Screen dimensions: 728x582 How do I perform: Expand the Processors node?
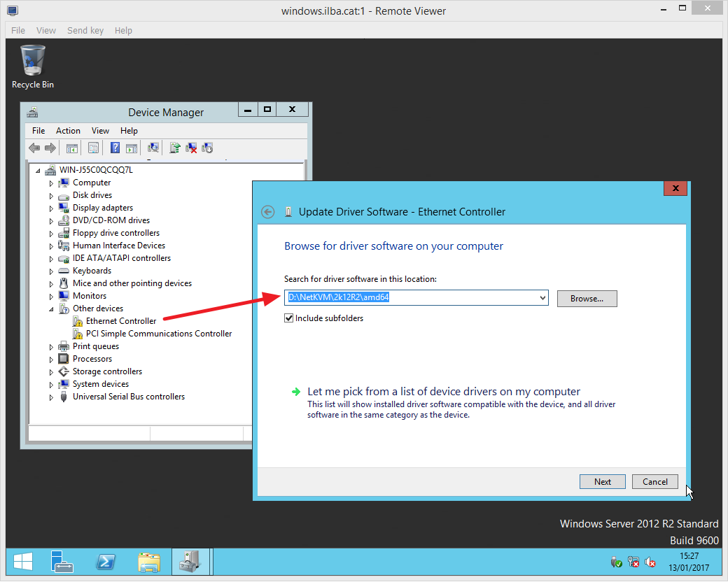point(51,360)
